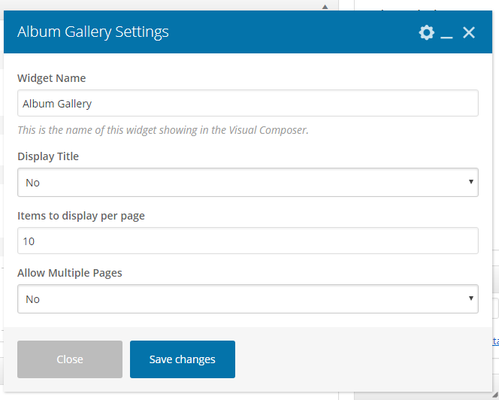499x400 pixels.
Task: Open the gear settings icon in header
Action: coord(426,33)
